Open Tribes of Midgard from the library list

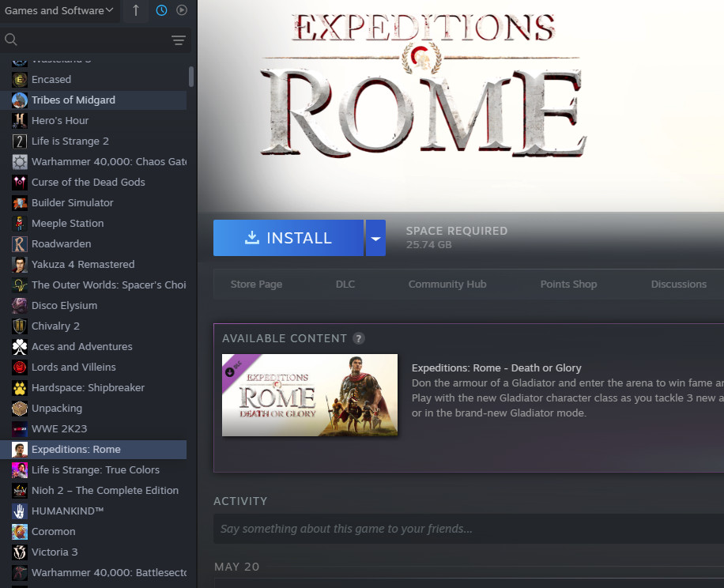click(74, 100)
